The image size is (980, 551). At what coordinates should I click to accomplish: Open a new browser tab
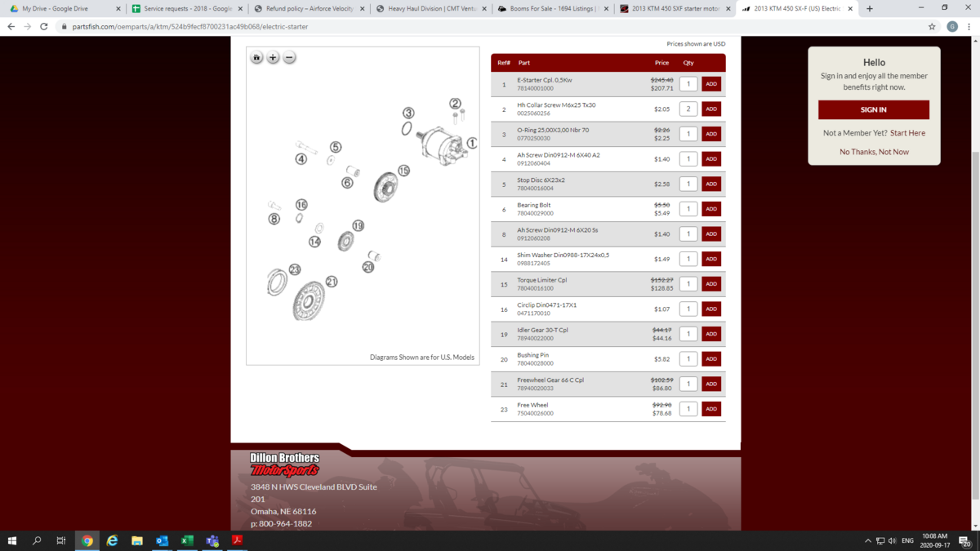tap(870, 9)
